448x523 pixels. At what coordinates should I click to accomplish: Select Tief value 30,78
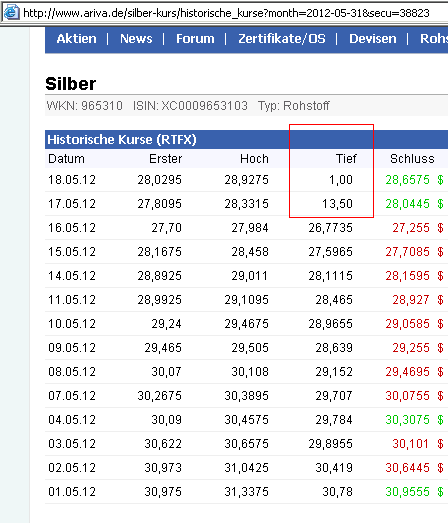tap(337, 492)
